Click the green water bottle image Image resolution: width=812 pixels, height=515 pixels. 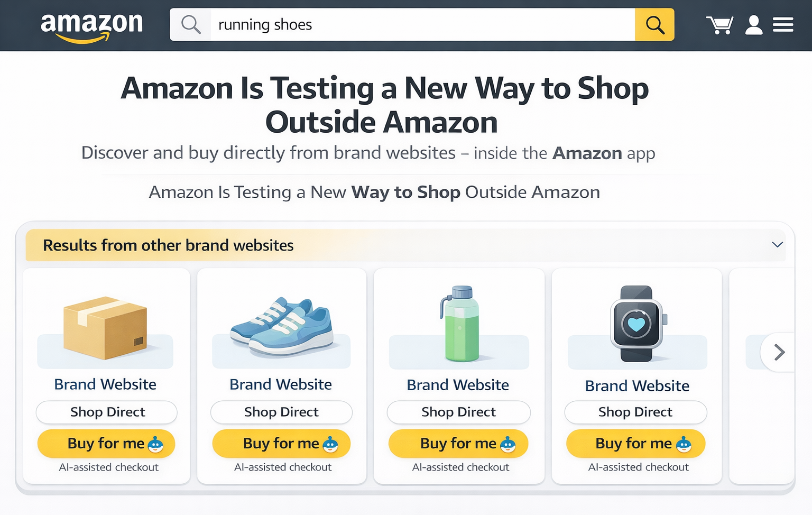(459, 324)
